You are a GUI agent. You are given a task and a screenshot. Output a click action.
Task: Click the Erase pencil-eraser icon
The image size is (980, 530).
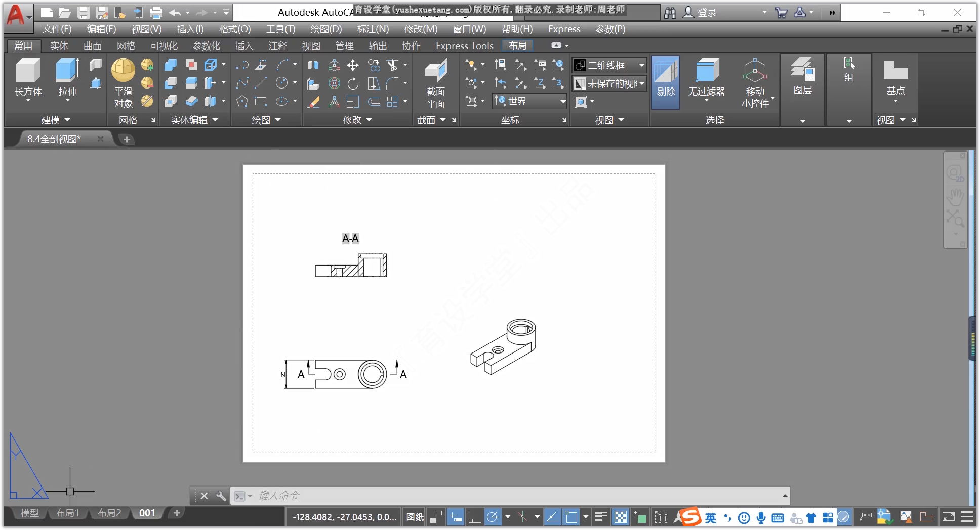313,102
